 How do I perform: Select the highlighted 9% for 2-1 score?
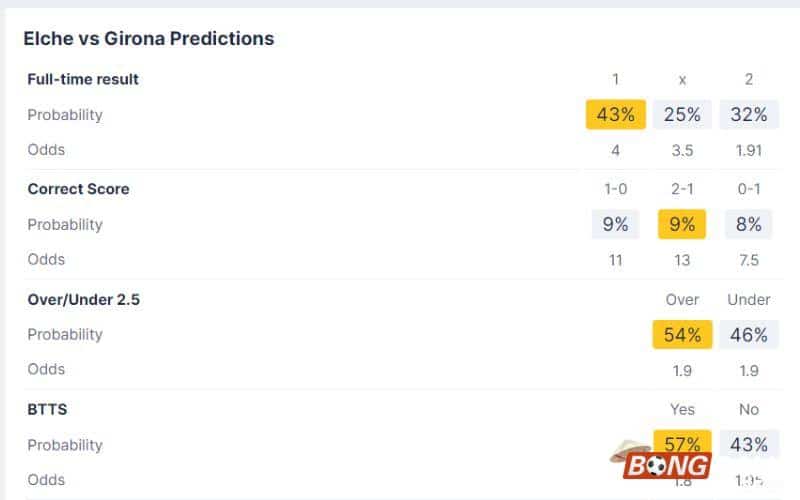click(682, 225)
